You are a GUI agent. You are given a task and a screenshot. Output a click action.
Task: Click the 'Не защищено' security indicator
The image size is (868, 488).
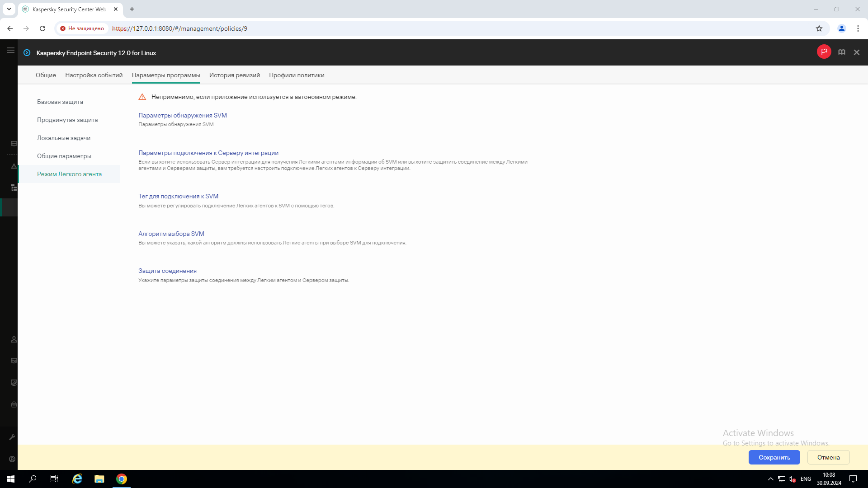tap(82, 28)
